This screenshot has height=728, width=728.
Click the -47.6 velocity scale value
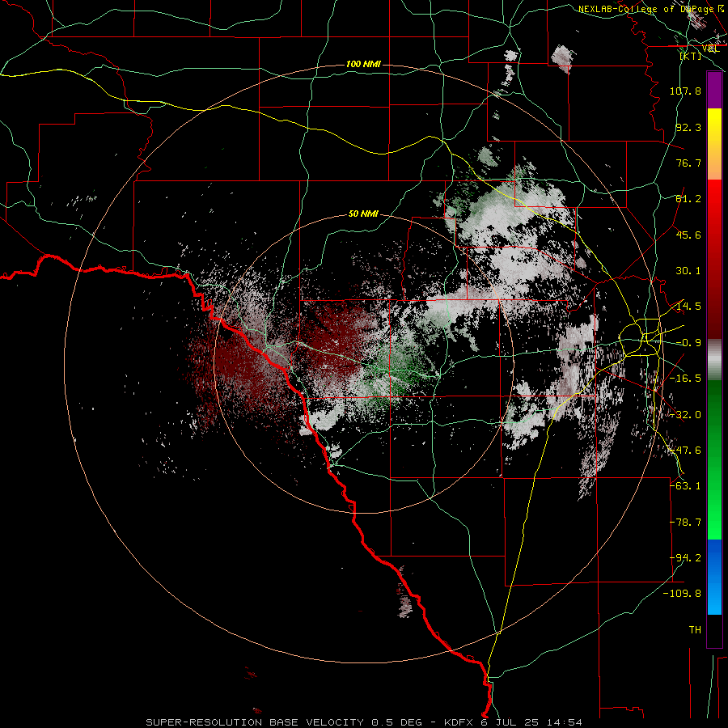click(x=685, y=451)
